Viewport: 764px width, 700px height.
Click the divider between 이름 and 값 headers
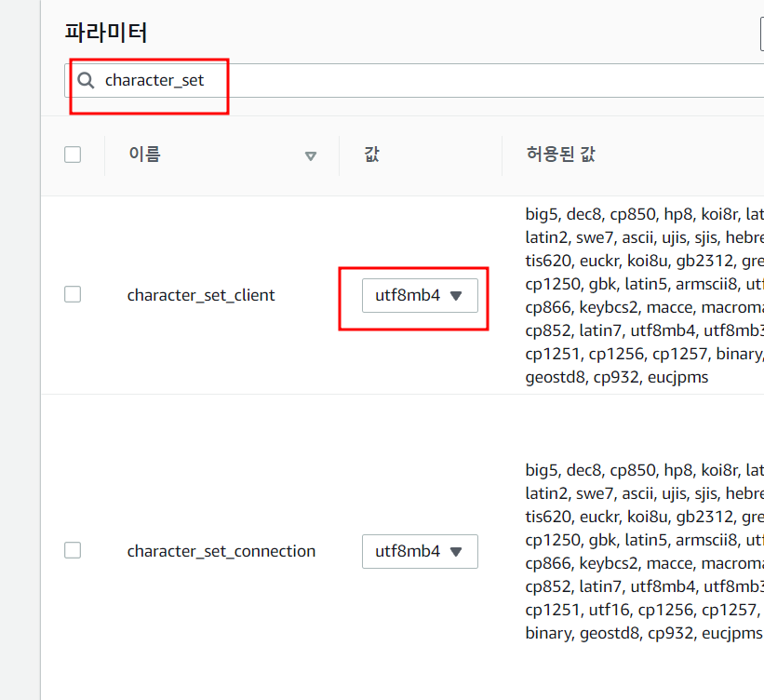(340, 155)
